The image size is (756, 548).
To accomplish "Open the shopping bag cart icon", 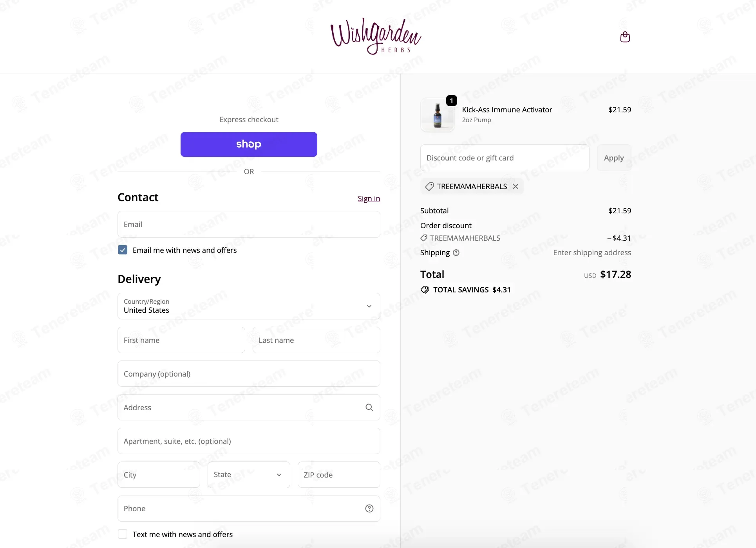I will click(625, 37).
